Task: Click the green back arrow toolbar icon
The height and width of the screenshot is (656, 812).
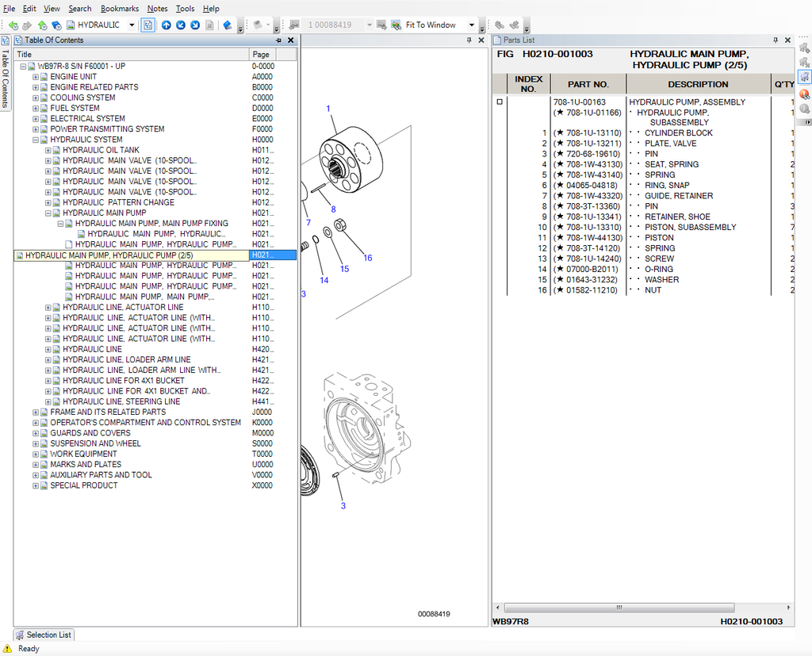Action: pyautogui.click(x=13, y=25)
